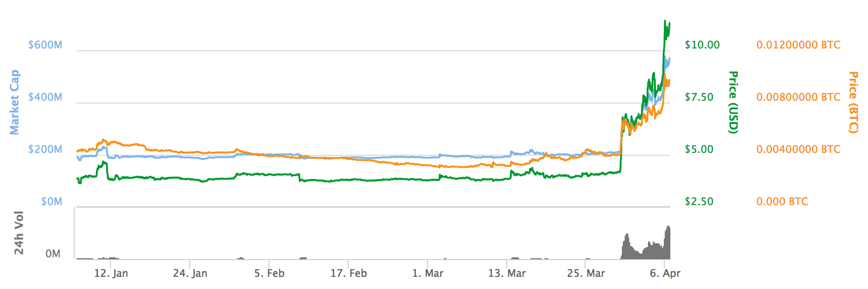868x289 pixels.
Task: Select the 13. Mar axis date
Action: pyautogui.click(x=507, y=274)
